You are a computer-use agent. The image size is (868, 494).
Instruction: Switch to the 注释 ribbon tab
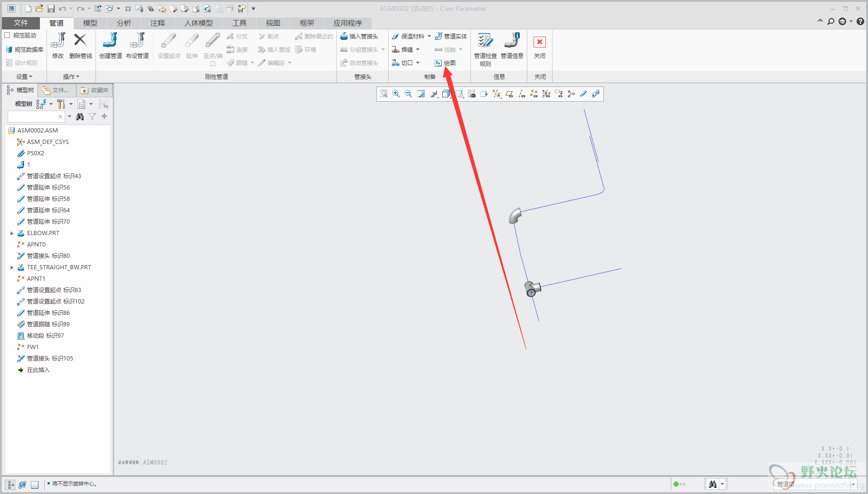[x=157, y=23]
